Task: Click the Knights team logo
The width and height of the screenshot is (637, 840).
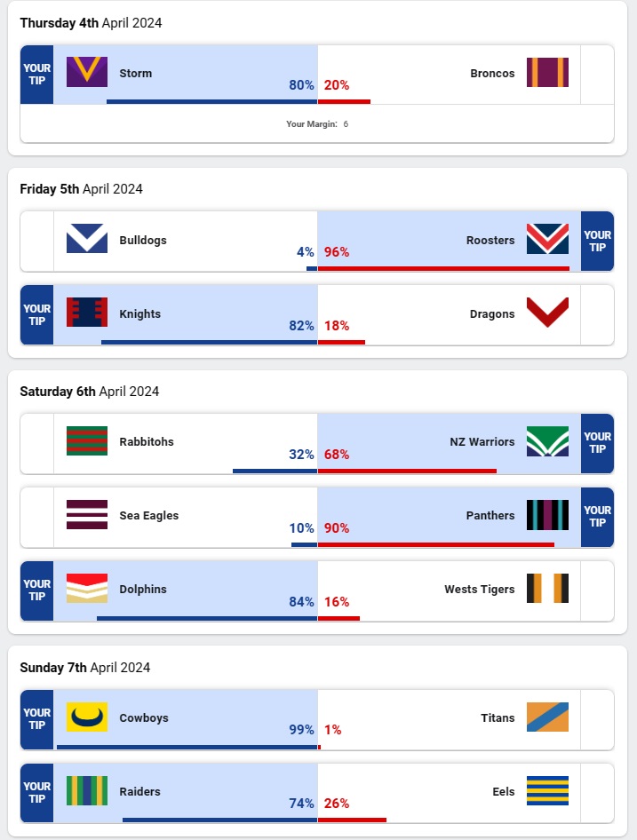Action: point(87,313)
